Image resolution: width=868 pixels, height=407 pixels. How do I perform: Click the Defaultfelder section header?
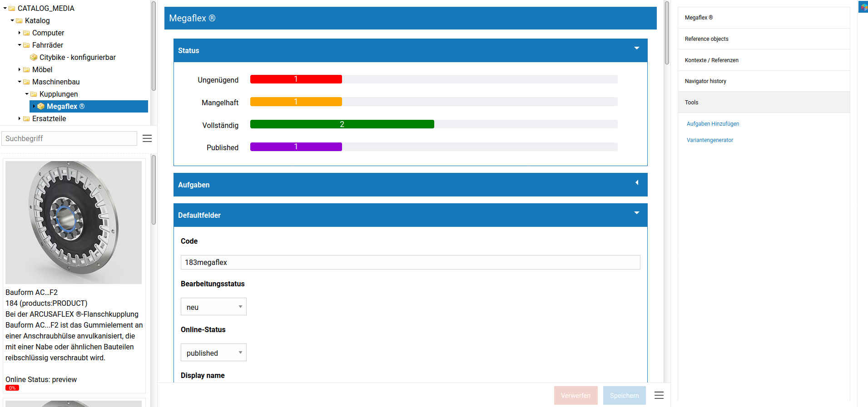[x=410, y=215]
